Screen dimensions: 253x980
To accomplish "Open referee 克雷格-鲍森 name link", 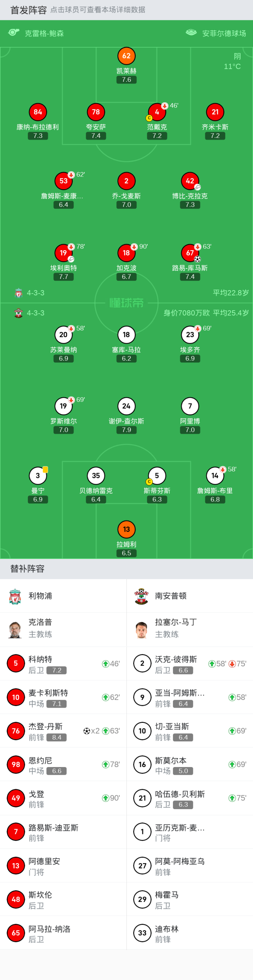I will [44, 33].
